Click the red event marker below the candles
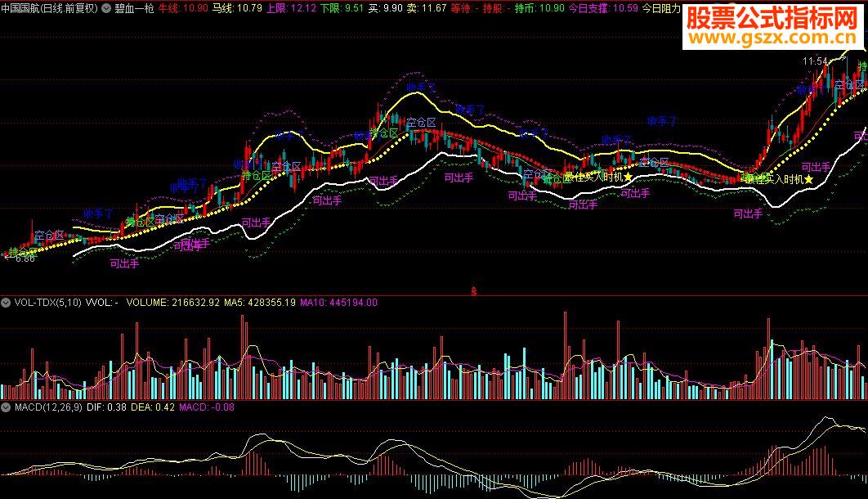The image size is (868, 499). tap(473, 291)
